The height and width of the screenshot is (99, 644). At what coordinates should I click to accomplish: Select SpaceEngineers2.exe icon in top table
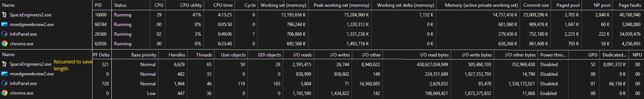(4, 15)
